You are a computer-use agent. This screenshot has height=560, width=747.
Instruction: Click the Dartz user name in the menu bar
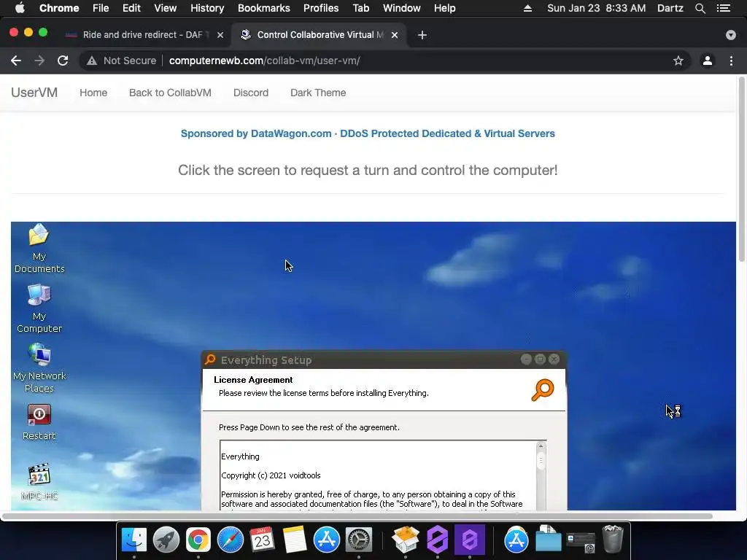pyautogui.click(x=670, y=8)
